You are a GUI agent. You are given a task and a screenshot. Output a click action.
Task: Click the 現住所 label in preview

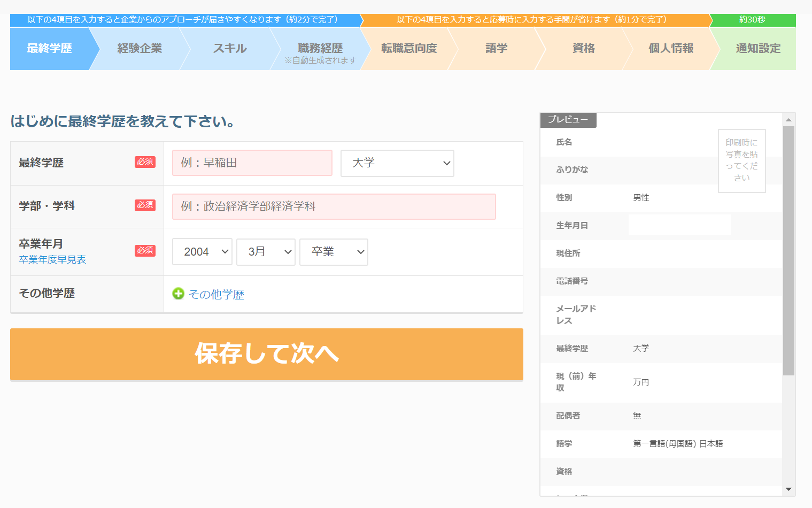pos(568,253)
